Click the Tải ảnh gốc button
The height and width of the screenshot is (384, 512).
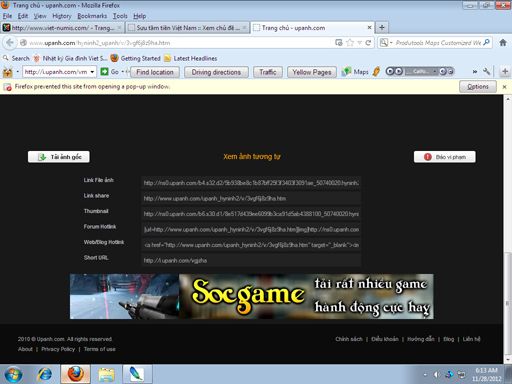coord(59,157)
